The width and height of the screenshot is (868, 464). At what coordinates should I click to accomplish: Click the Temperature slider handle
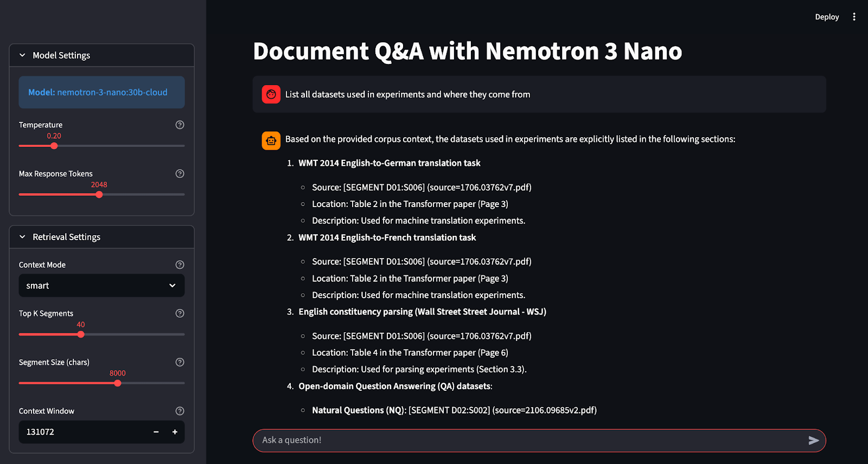[x=54, y=145]
